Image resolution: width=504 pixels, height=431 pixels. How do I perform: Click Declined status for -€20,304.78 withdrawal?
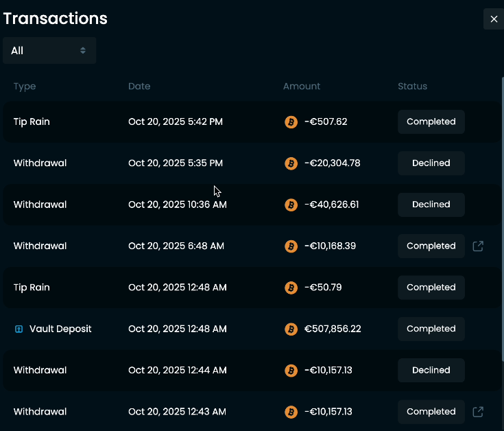pos(431,163)
